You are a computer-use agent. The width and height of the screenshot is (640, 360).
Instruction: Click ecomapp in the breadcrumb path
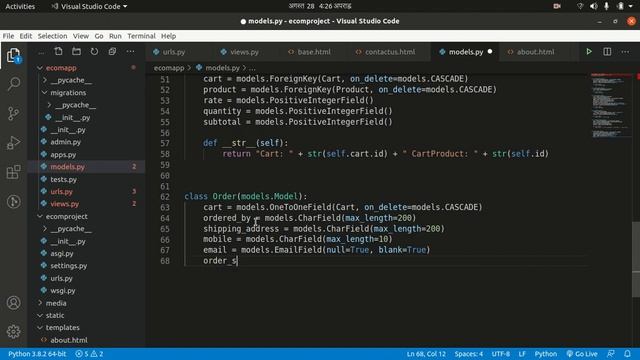pos(169,68)
